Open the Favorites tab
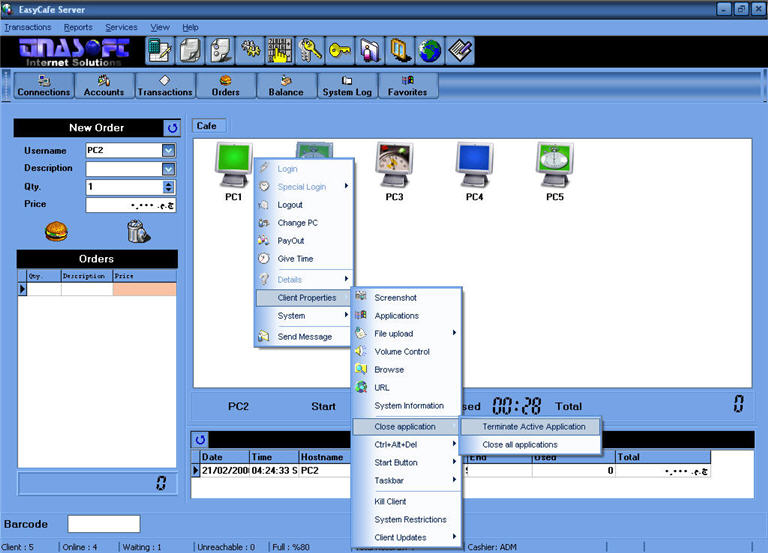The width and height of the screenshot is (768, 553). 408,86
